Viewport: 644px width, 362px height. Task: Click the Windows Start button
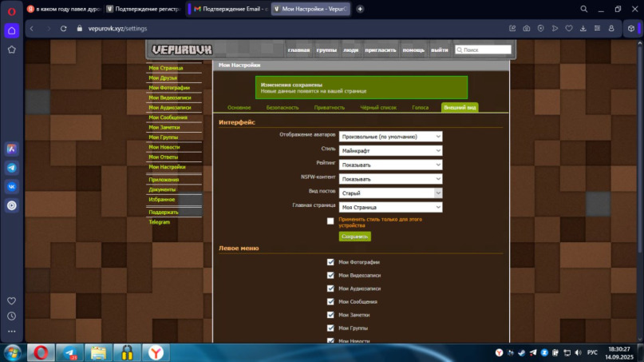point(12,352)
